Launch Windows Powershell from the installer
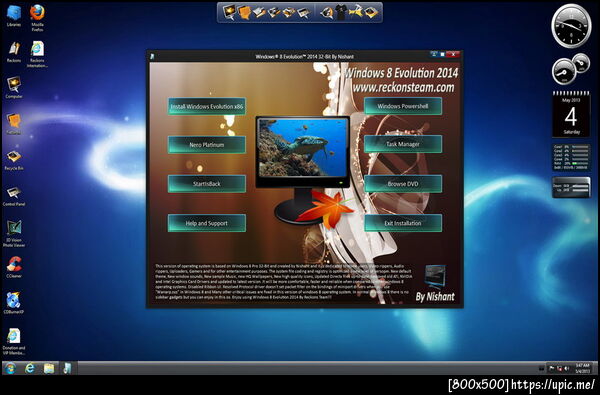 (403, 106)
